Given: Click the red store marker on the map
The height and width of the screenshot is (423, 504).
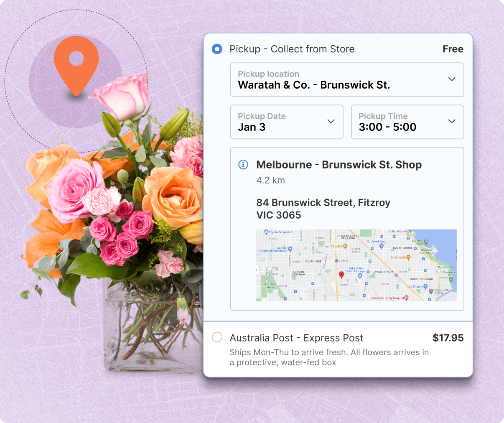Looking at the screenshot, I should (x=341, y=275).
